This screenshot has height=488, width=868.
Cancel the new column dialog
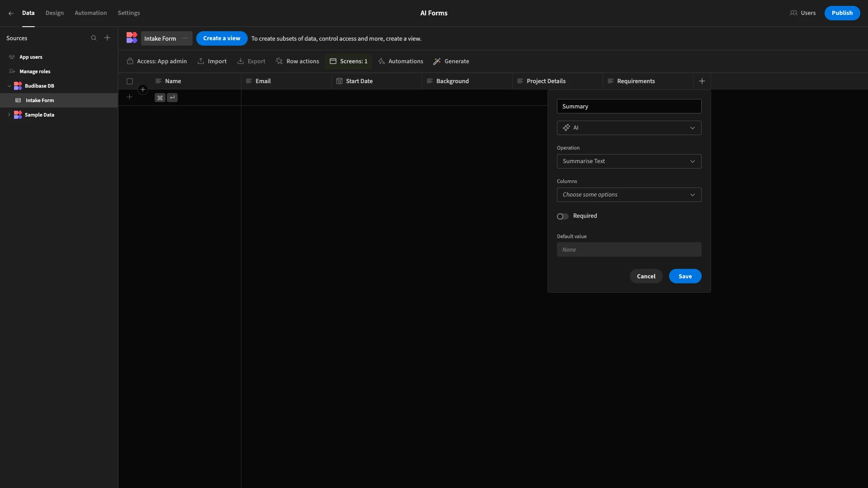tap(646, 276)
